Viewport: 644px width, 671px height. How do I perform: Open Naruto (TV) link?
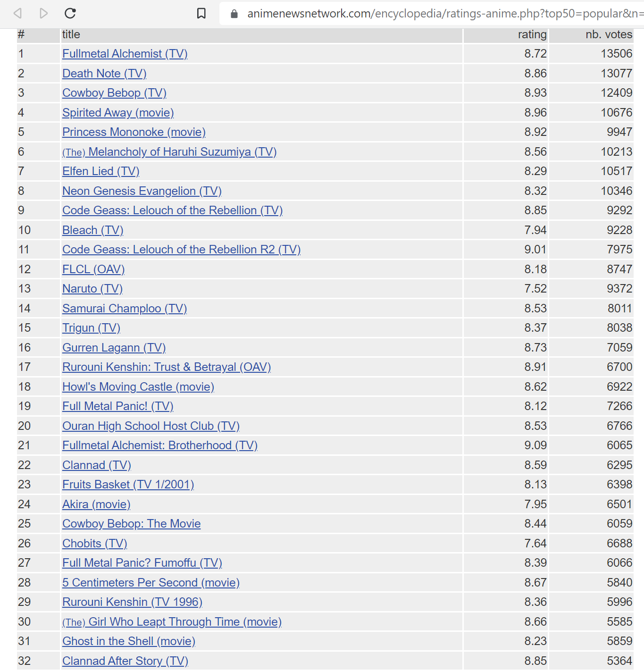pos(92,289)
